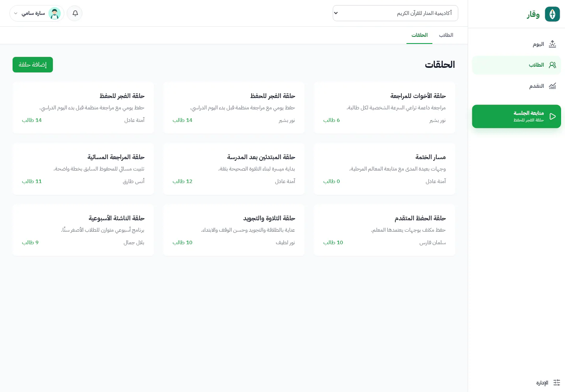Click teacher name أنس طارق
565x392 pixels.
click(x=133, y=181)
